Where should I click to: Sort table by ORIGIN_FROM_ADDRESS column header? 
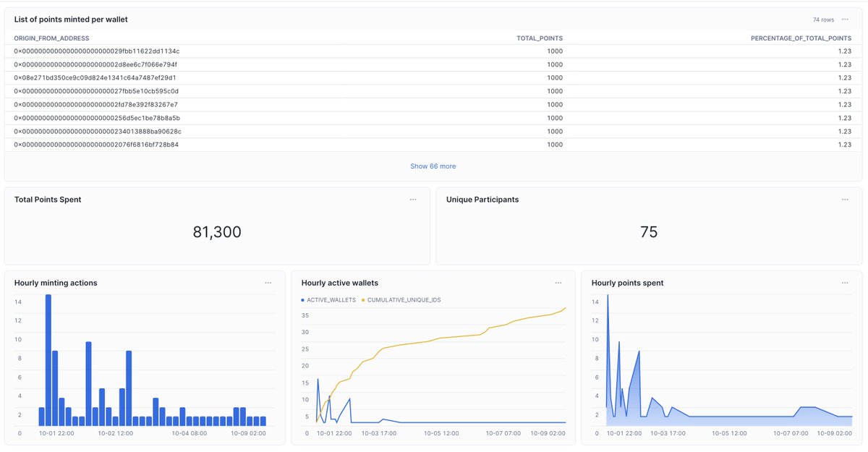pyautogui.click(x=52, y=38)
